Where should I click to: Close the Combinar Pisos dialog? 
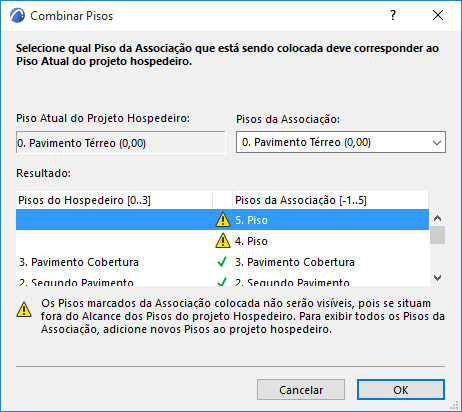tap(438, 15)
